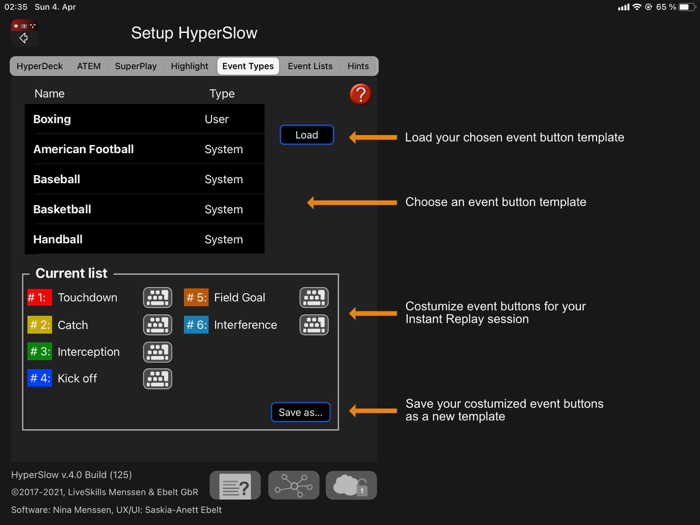Image resolution: width=700 pixels, height=525 pixels.
Task: Open the Highlight tab
Action: (189, 66)
